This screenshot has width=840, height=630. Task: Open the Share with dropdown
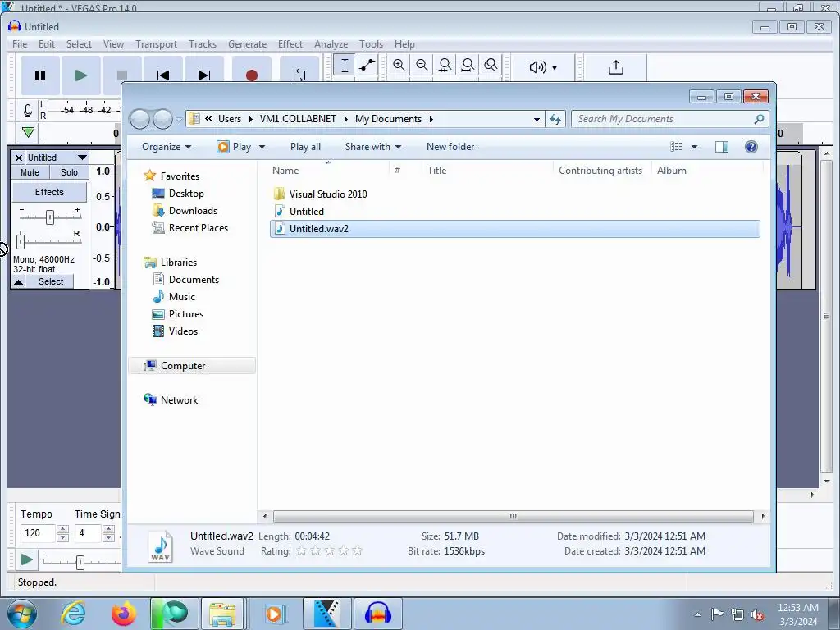(373, 147)
